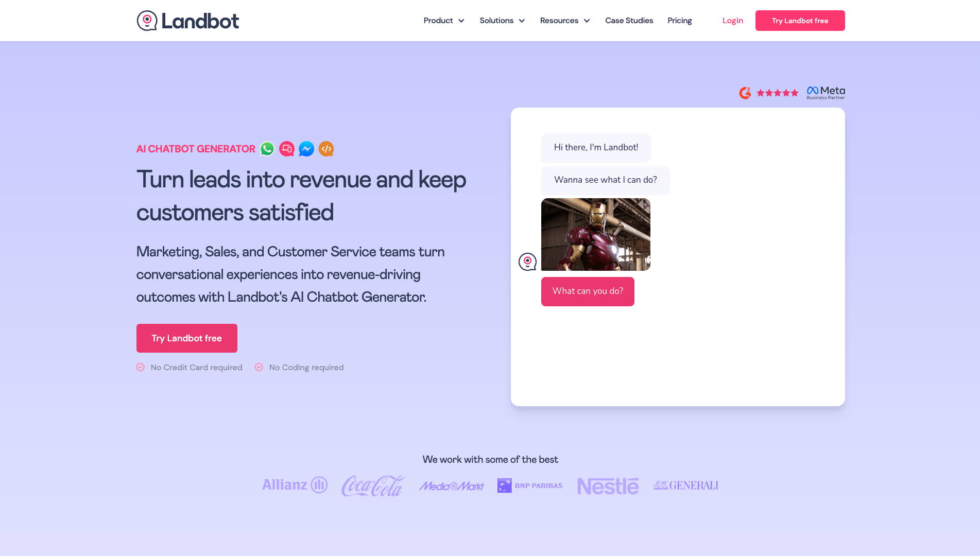Expand the Product dropdown menu
The image size is (980, 556).
tap(443, 21)
